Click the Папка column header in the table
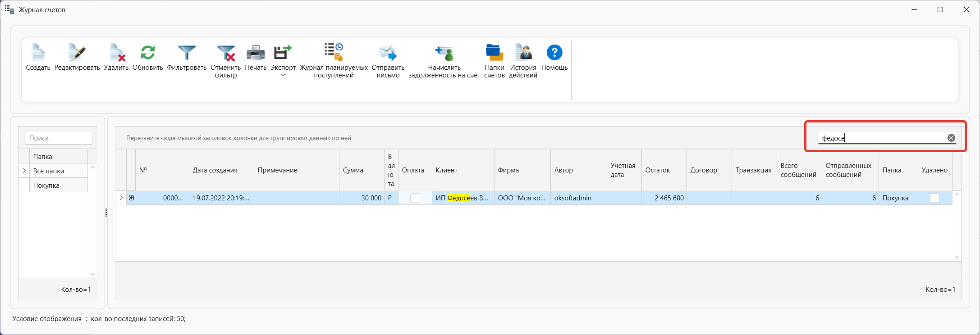980x335 pixels. (898, 170)
